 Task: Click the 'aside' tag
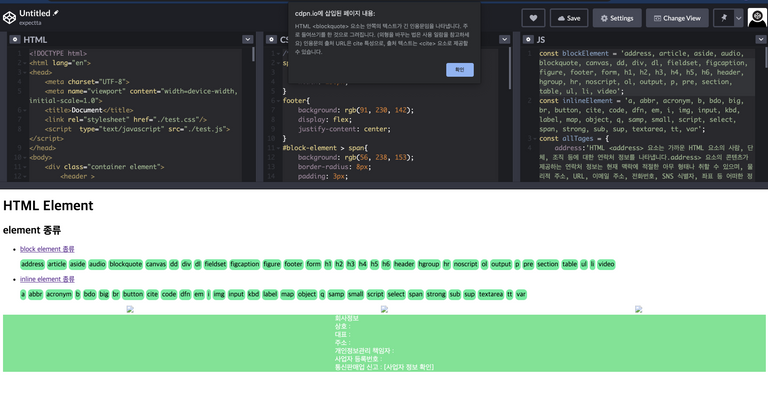77,264
